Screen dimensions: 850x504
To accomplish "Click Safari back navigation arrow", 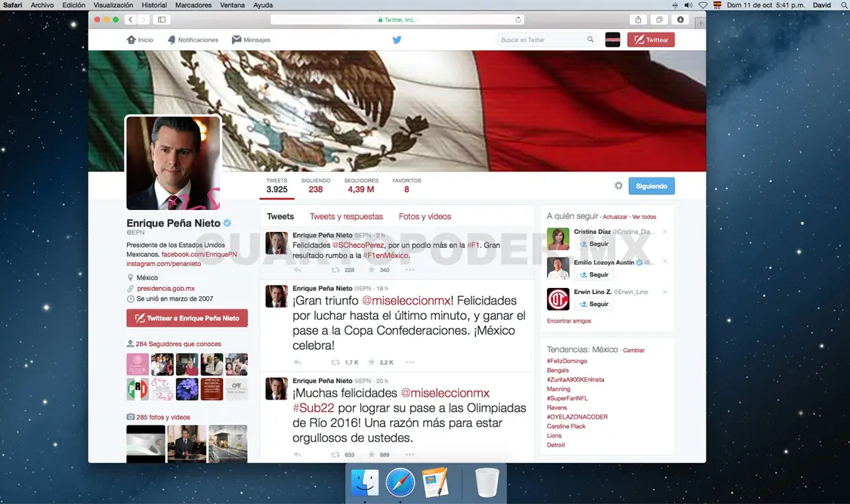I will (x=130, y=20).
